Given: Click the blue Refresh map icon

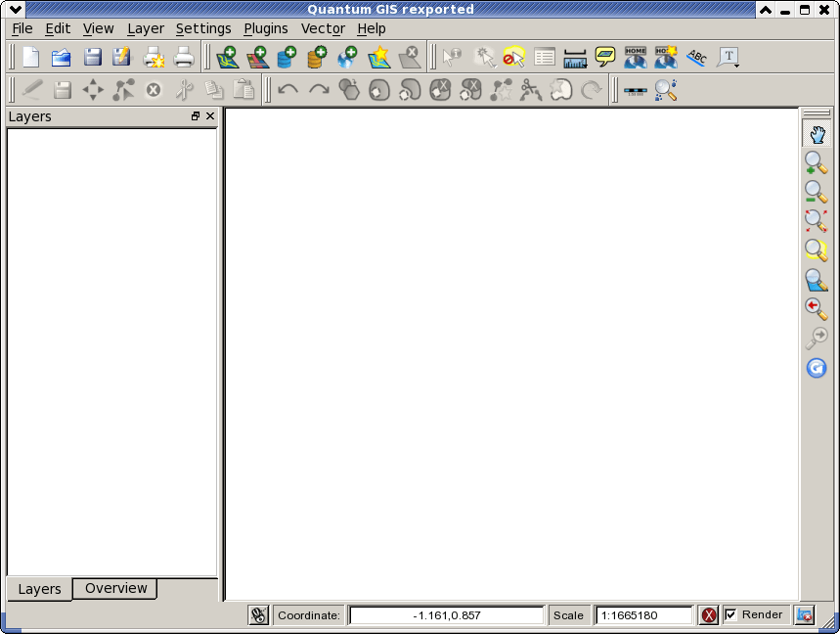Looking at the screenshot, I should click(816, 368).
